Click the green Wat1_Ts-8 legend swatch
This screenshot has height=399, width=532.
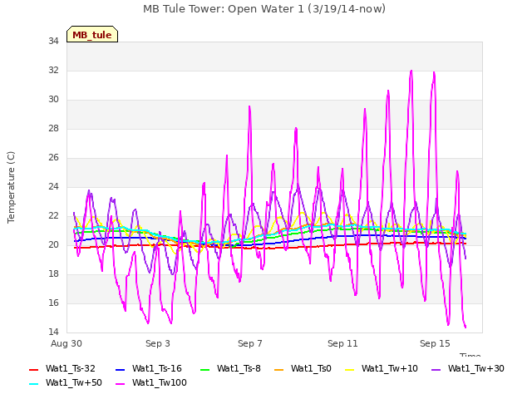(x=205, y=369)
